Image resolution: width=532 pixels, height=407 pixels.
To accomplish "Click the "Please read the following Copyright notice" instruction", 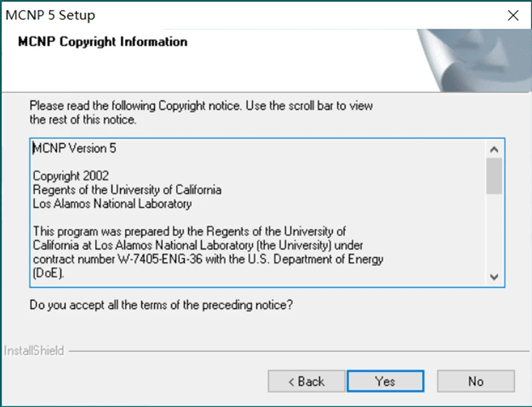I will click(201, 106).
